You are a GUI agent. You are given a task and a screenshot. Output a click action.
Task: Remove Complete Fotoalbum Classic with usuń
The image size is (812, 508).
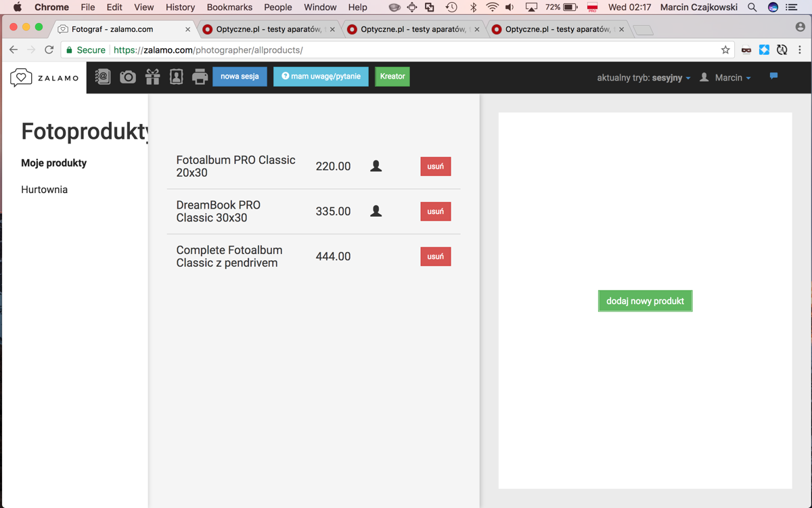tap(436, 257)
